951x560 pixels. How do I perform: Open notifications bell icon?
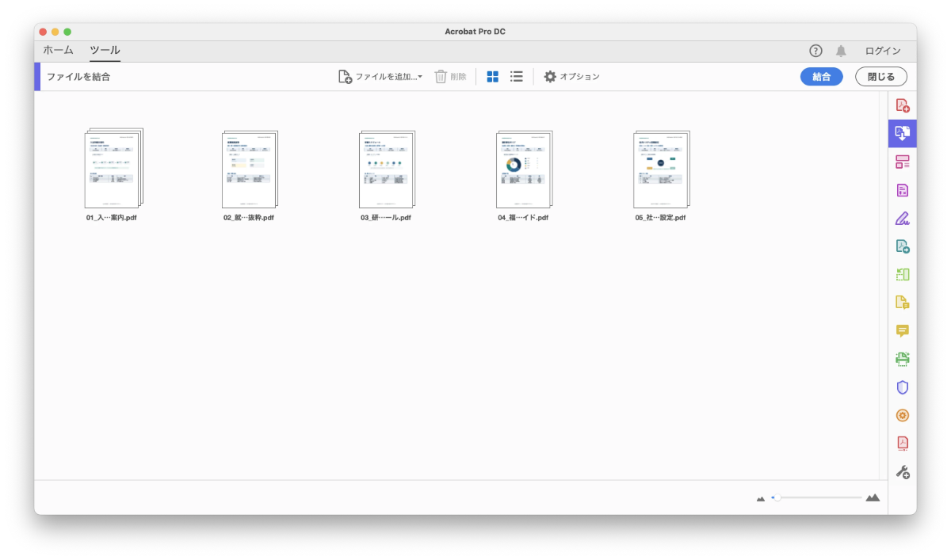click(x=841, y=51)
